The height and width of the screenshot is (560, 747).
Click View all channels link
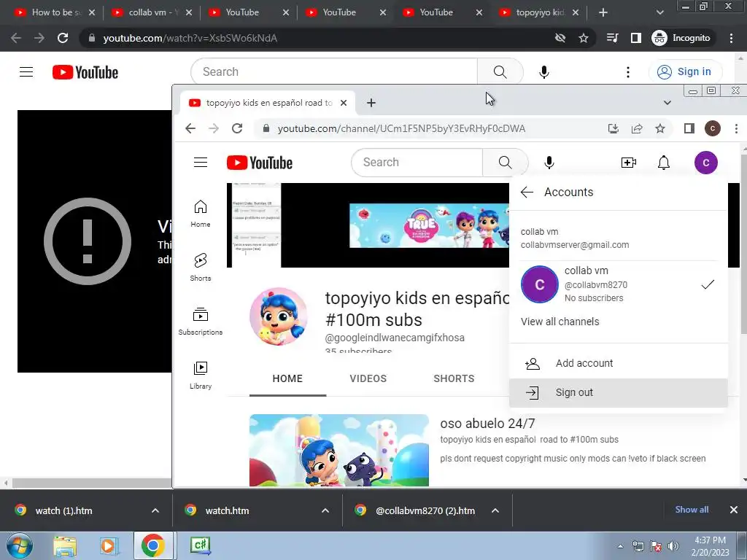(560, 322)
